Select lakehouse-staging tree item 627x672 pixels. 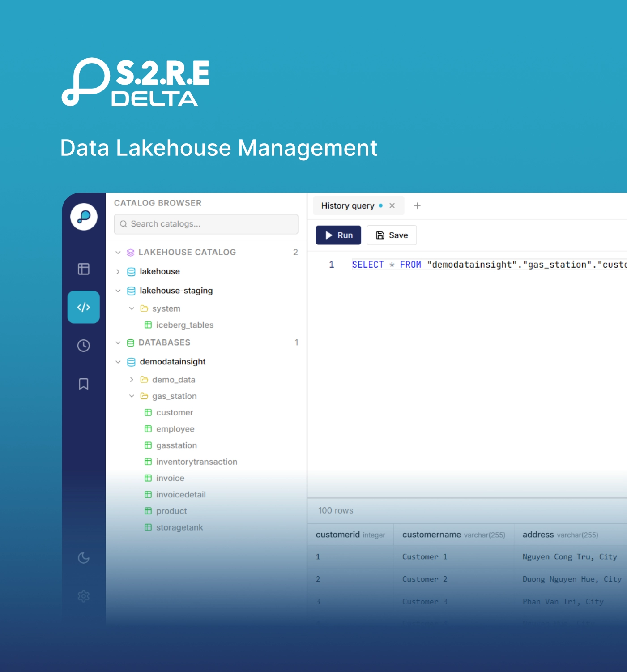coord(176,291)
